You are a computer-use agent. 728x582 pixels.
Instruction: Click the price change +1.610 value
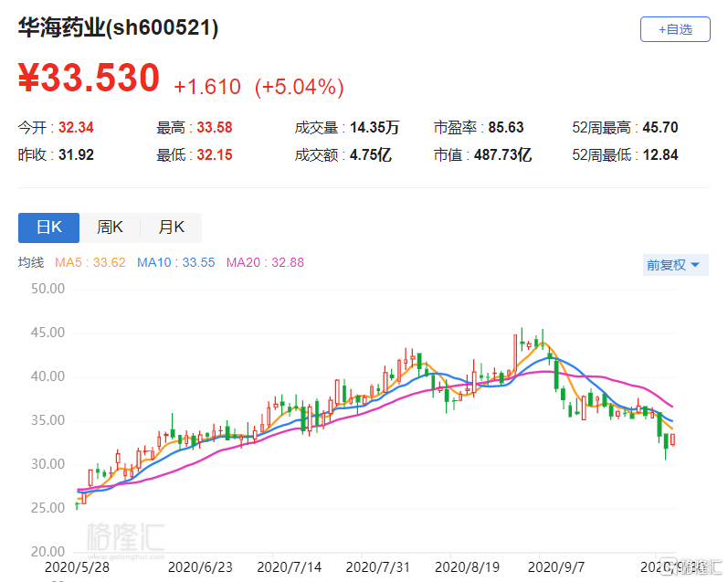(207, 87)
